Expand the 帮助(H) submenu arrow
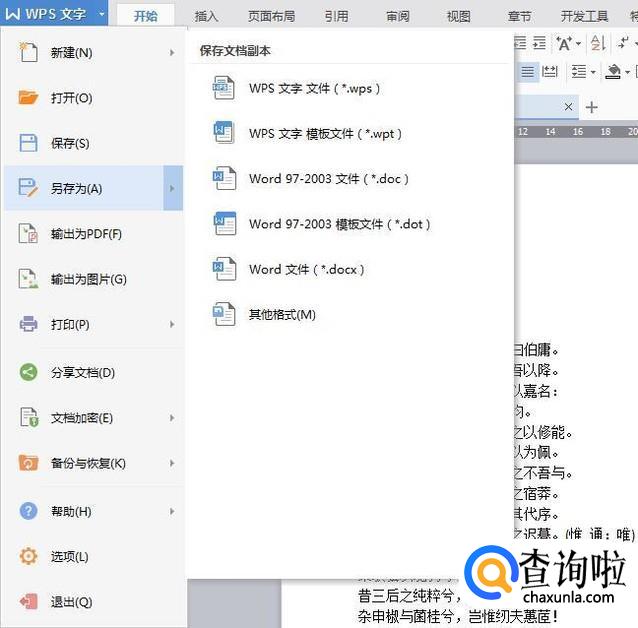Viewport: 638px width, 628px height. tap(172, 511)
